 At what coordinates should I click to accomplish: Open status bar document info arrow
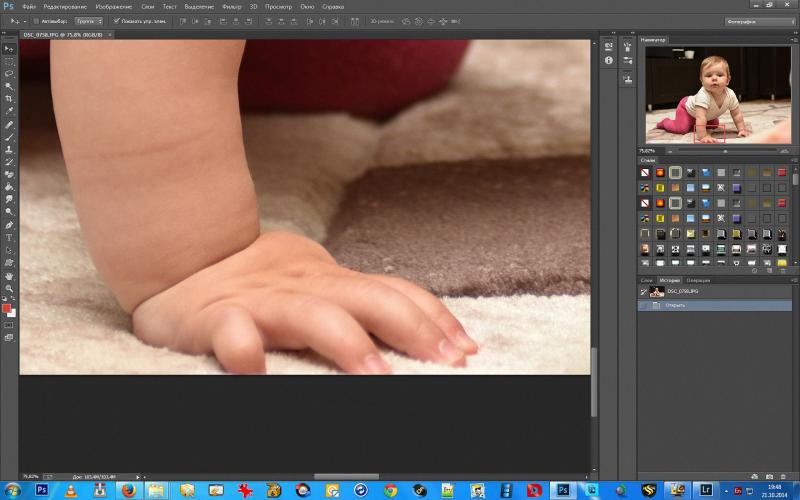coord(138,477)
